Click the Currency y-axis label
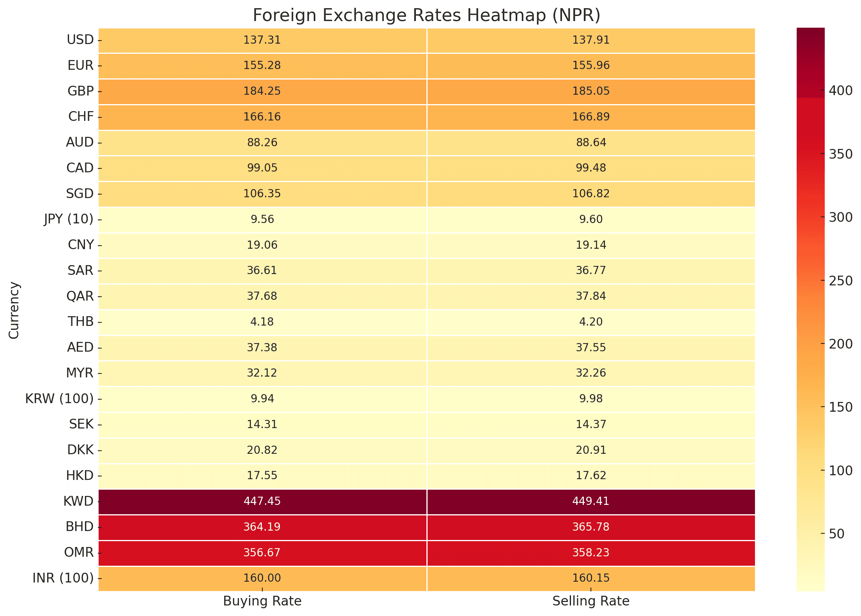Image resolution: width=861 pixels, height=616 pixels. [x=14, y=310]
